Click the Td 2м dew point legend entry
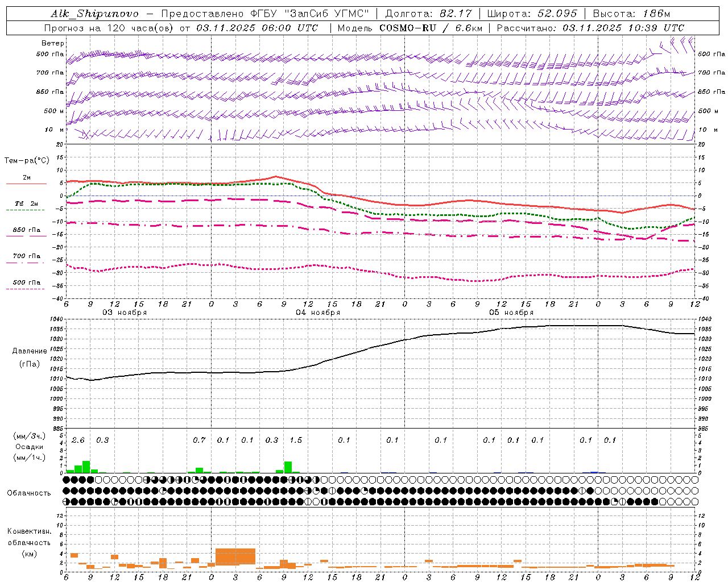 (27, 203)
